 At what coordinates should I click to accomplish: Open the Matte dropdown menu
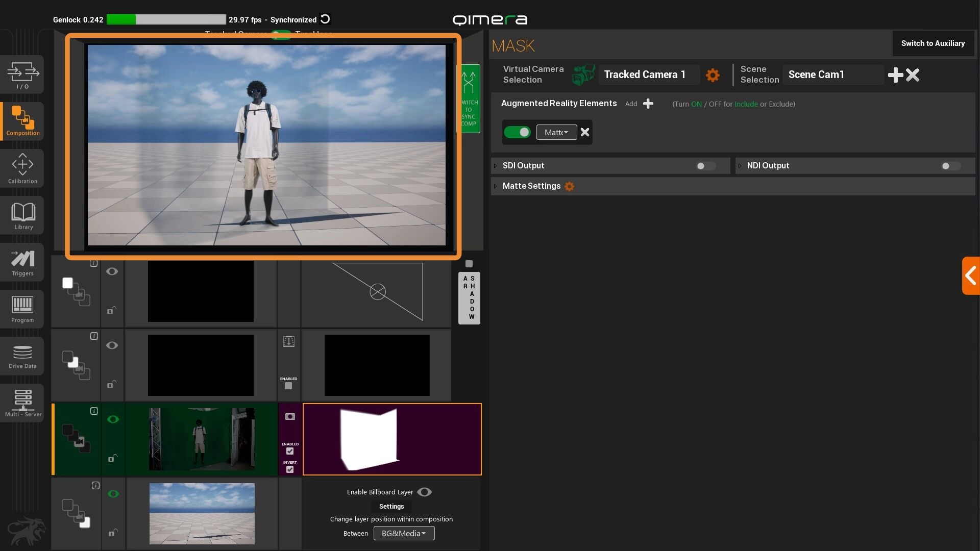point(556,132)
